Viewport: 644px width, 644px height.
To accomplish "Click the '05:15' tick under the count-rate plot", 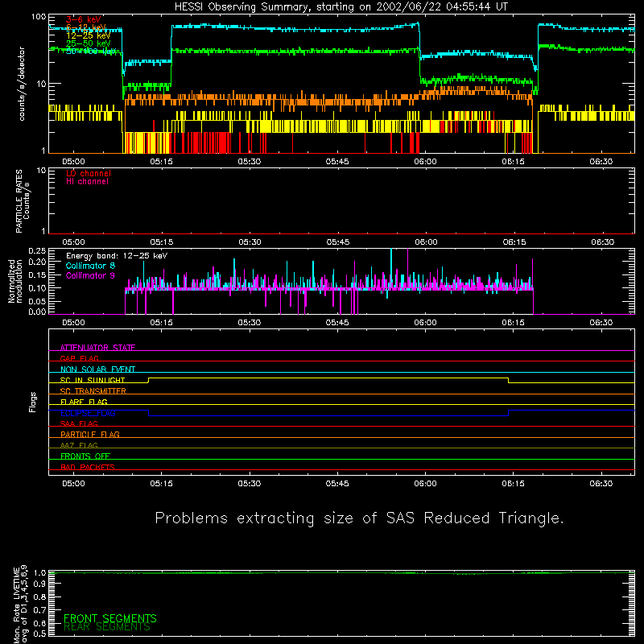I will 162,162.
